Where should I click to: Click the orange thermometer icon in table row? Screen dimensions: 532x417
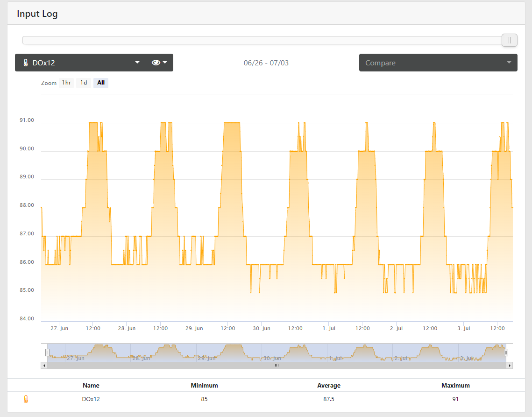pyautogui.click(x=26, y=399)
